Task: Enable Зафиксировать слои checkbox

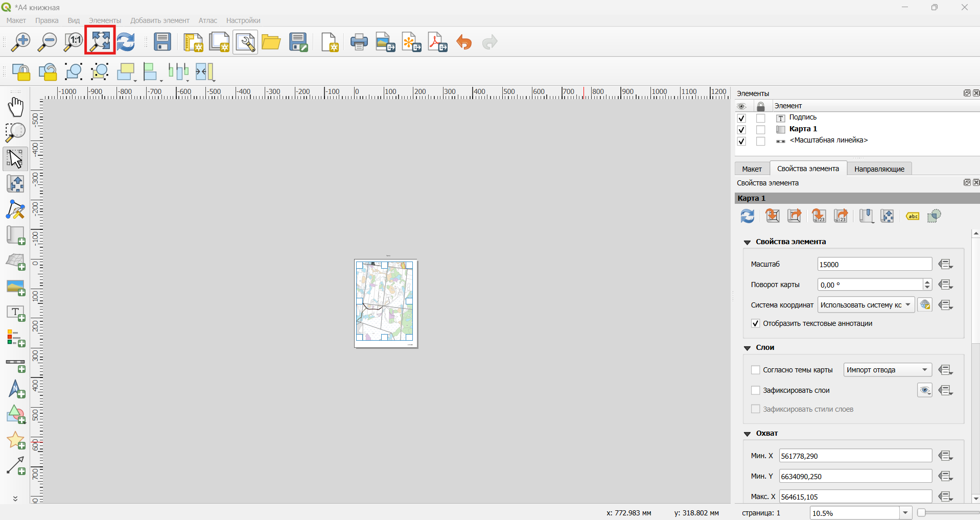Action: coord(755,390)
